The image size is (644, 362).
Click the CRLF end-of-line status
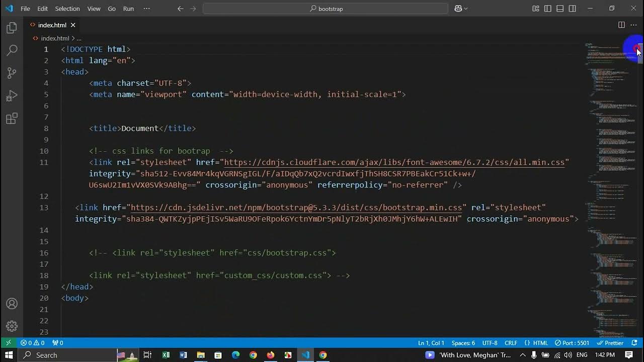[511, 343]
